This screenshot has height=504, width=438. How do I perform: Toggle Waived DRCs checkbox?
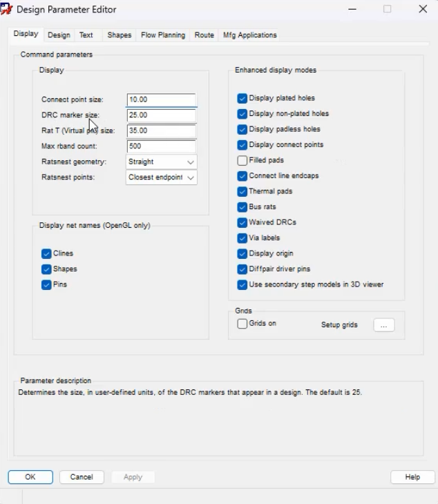coord(242,222)
